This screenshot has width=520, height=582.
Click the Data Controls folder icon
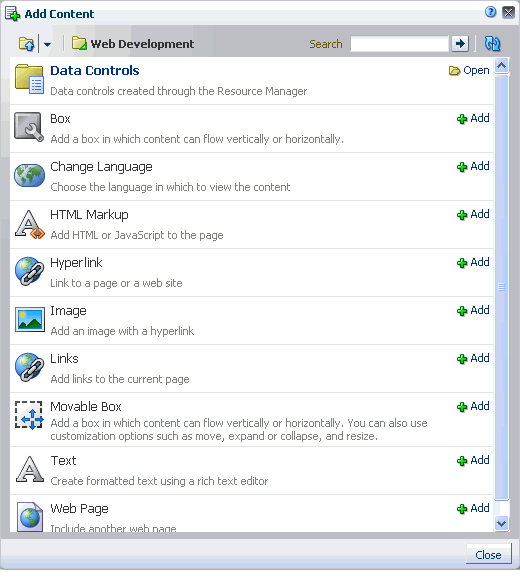(29, 79)
